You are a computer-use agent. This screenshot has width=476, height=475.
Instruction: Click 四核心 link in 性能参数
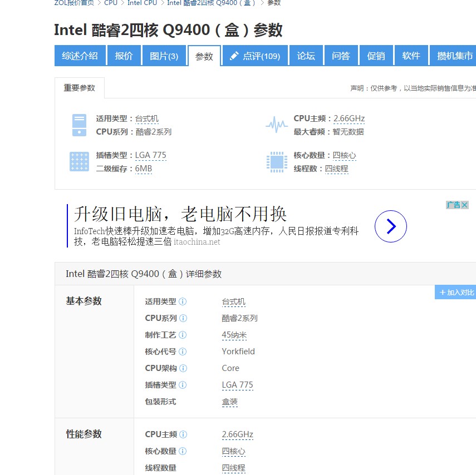click(233, 451)
